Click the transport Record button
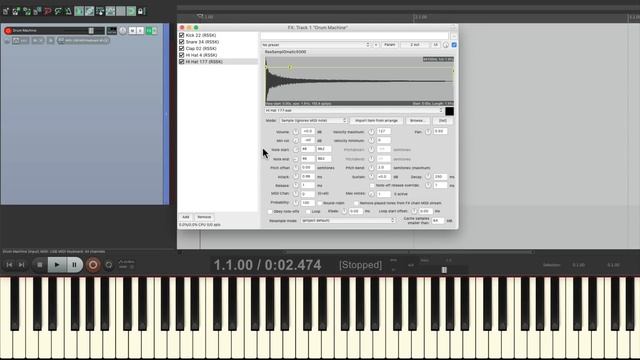The image size is (640, 360). [93, 265]
